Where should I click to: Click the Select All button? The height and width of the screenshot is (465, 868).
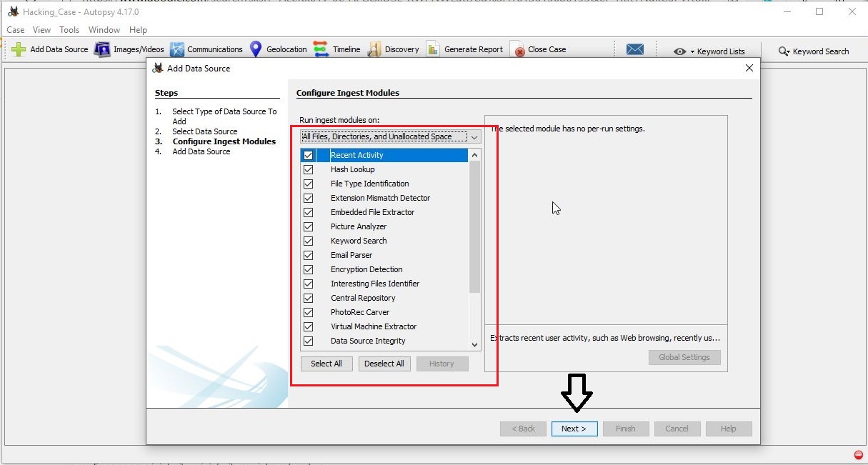326,364
